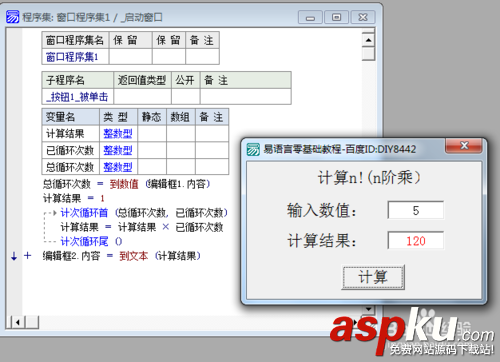
Task: Select the _按钮1_被单击 subroutine name
Action: pos(78,97)
